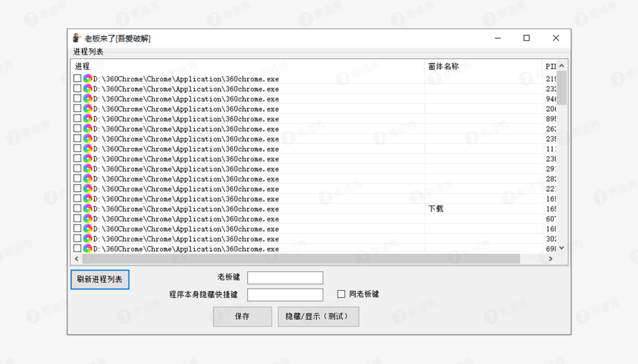Minimize the 老板来了 window
The image size is (638, 364).
click(x=497, y=38)
